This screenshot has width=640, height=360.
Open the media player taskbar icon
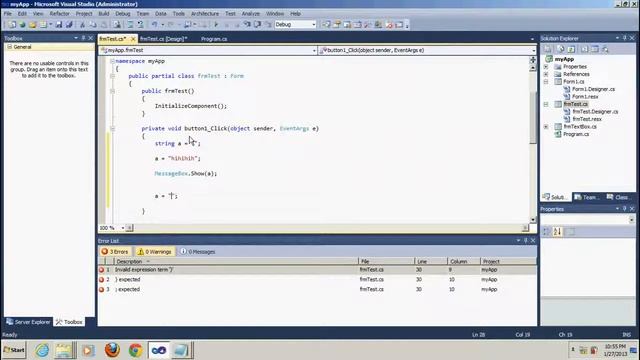pos(88,350)
